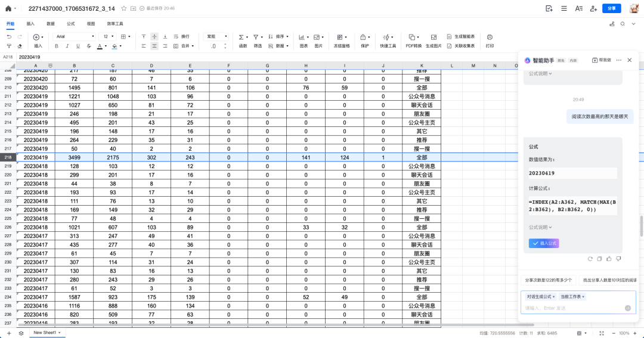Click the add collaborator person icon

593,8
